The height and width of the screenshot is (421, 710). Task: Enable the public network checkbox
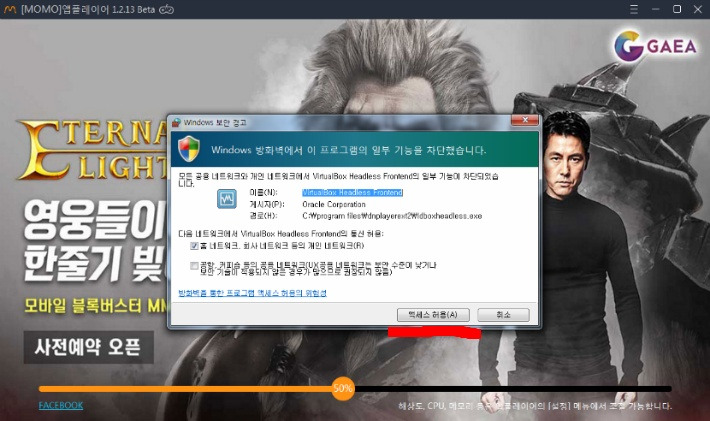tap(194, 266)
